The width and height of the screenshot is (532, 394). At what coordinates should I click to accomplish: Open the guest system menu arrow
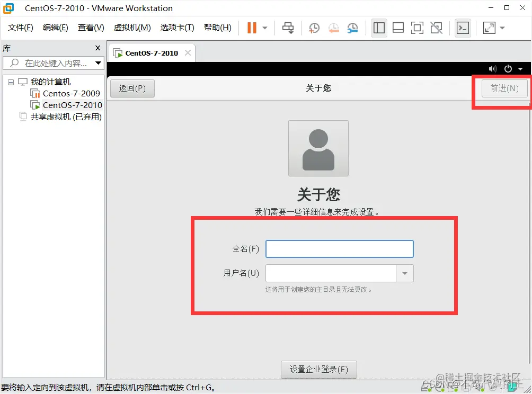520,69
